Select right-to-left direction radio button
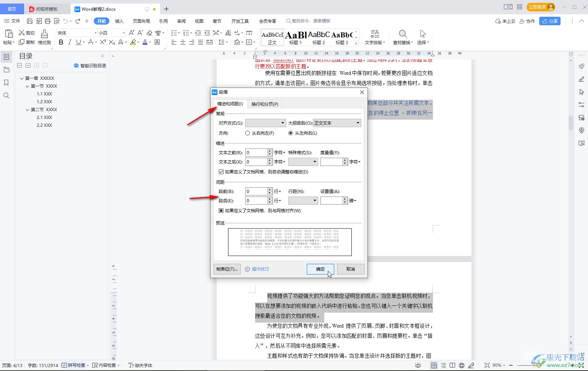 click(x=248, y=133)
